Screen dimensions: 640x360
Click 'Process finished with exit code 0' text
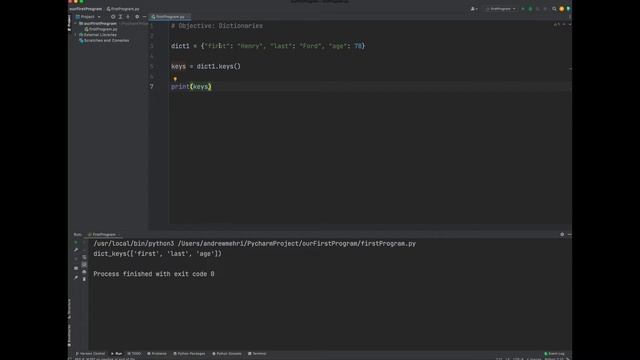[154, 274]
